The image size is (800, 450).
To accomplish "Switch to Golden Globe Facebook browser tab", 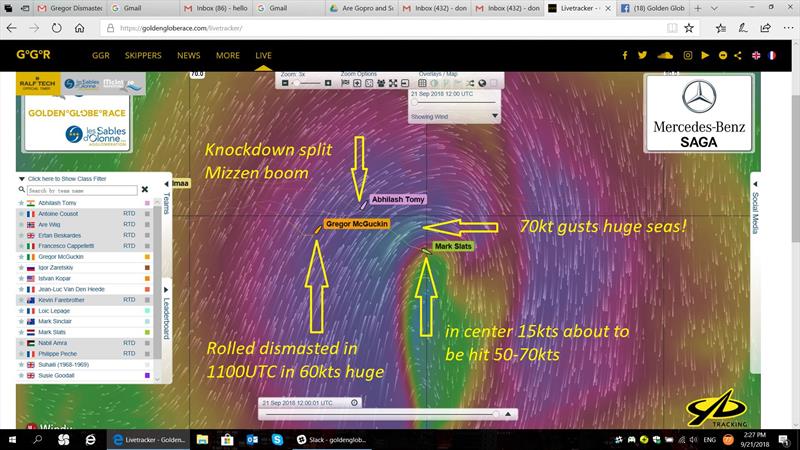I will [654, 8].
